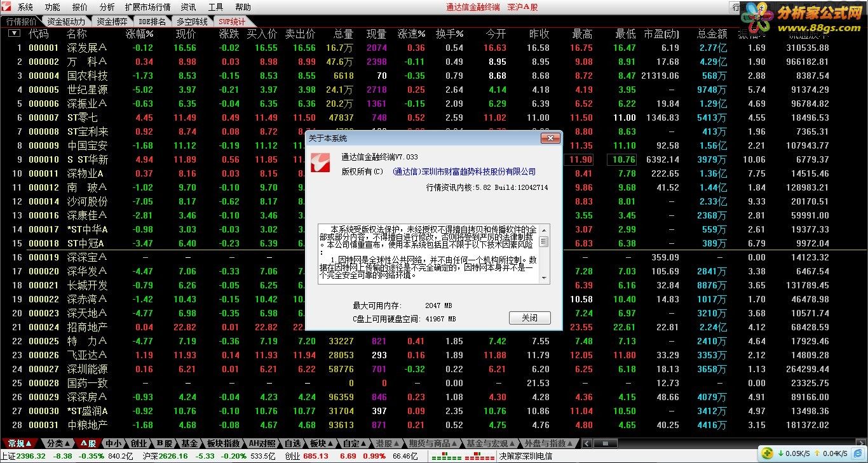Viewport: 868px width, 463px height.
Task: Select the ST零七 stock row
Action: [434, 117]
